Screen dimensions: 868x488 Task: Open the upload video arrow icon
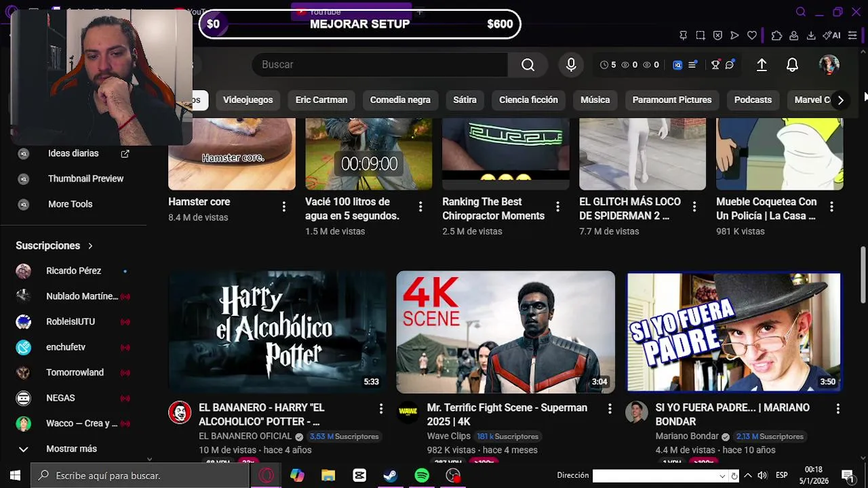[762, 64]
